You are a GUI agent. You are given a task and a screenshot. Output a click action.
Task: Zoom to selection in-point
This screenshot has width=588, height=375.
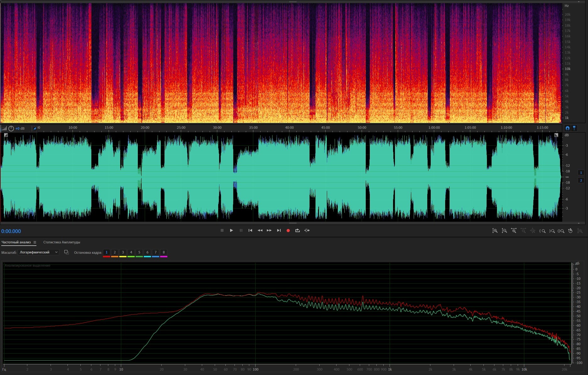[542, 231]
